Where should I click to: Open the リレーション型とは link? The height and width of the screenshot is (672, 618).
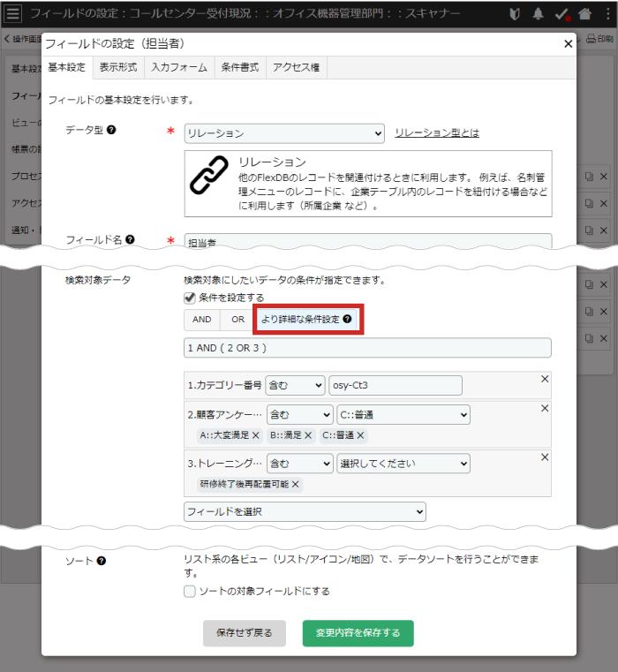[x=437, y=133]
